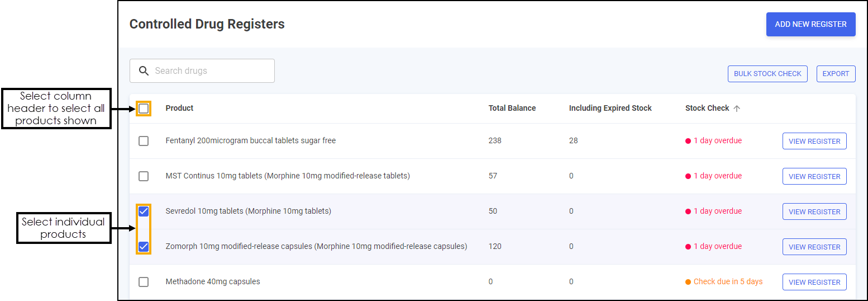Sort by Product column header
The height and width of the screenshot is (301, 868).
tap(179, 109)
